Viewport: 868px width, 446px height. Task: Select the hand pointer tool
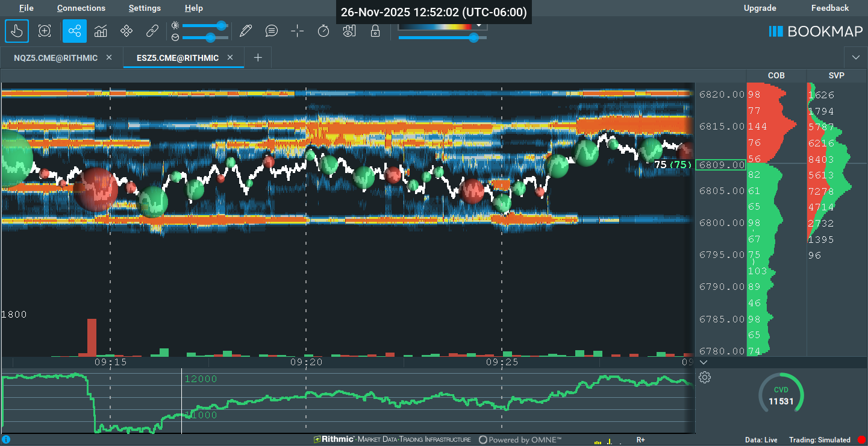tap(17, 31)
